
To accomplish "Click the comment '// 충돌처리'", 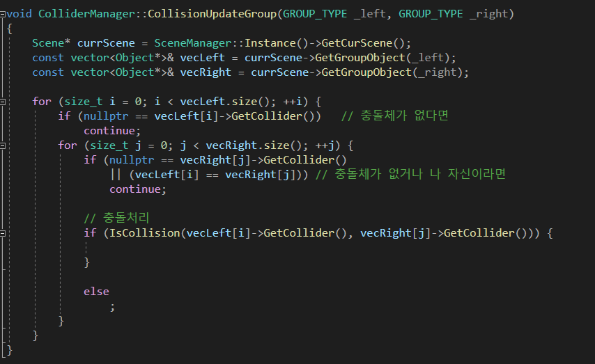I will pyautogui.click(x=116, y=218).
